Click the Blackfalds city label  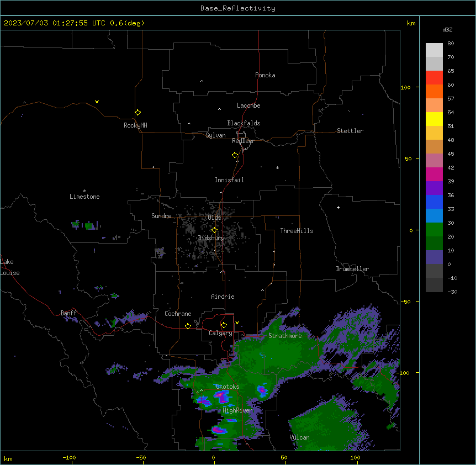[244, 123]
